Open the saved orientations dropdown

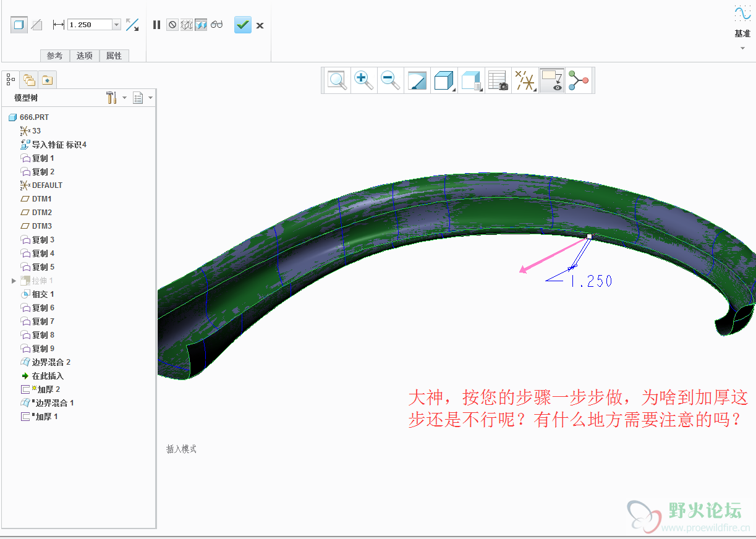[471, 80]
